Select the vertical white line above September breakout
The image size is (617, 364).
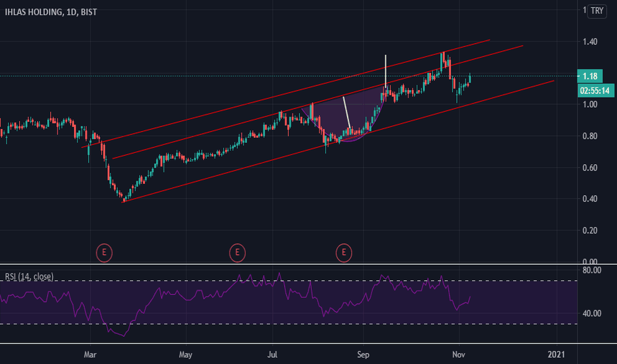pos(385,71)
